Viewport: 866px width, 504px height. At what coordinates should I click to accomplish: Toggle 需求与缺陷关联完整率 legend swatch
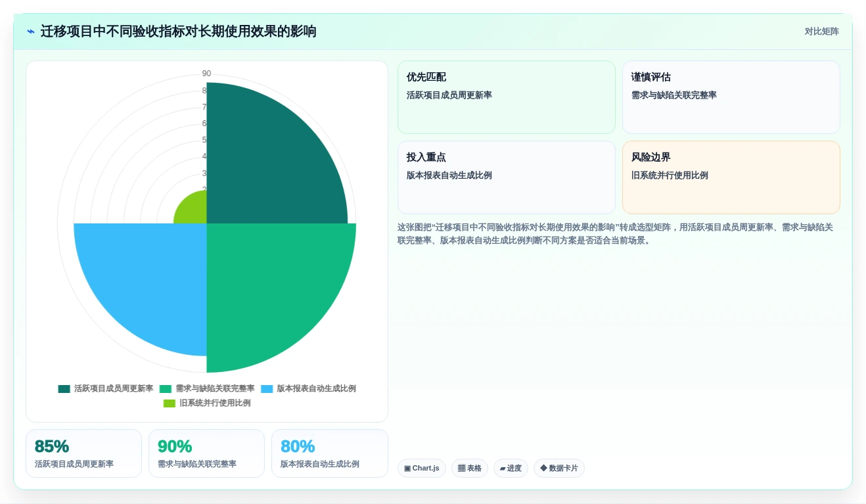(x=165, y=389)
